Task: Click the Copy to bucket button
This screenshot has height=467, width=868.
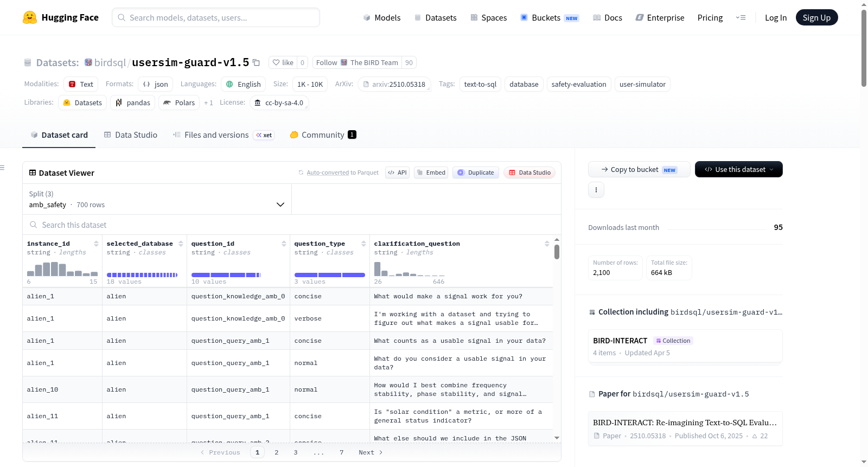Action: point(639,169)
